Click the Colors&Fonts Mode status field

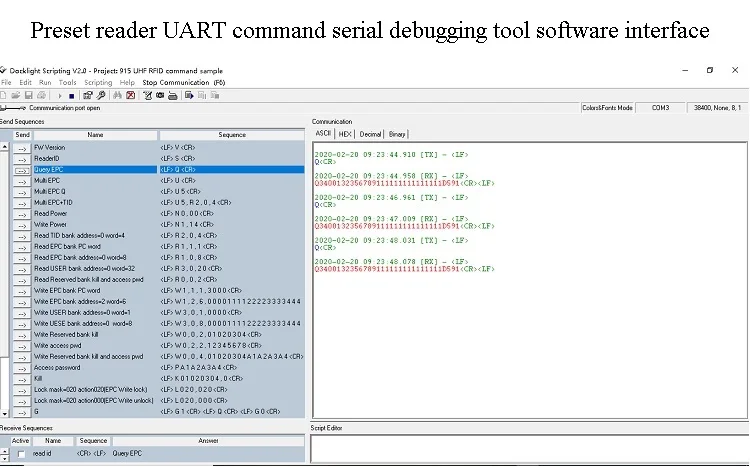[x=607, y=108]
